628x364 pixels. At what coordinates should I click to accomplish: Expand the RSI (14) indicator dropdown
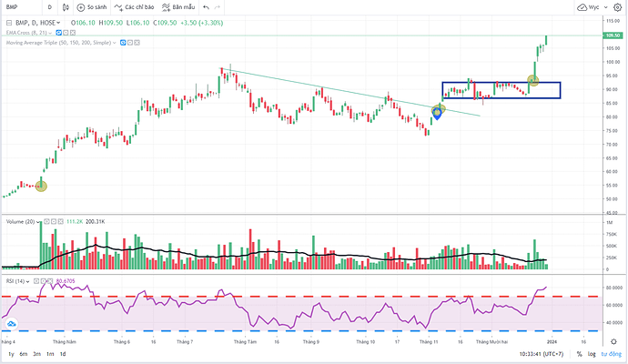[27, 281]
